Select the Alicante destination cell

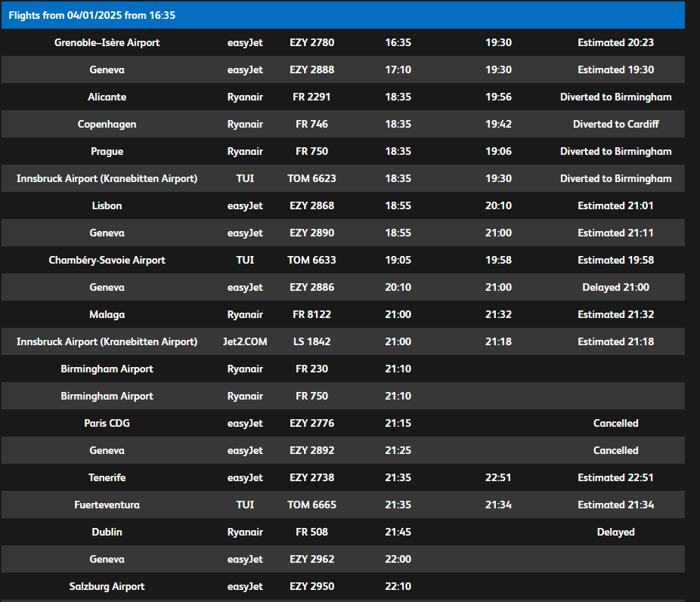[107, 97]
